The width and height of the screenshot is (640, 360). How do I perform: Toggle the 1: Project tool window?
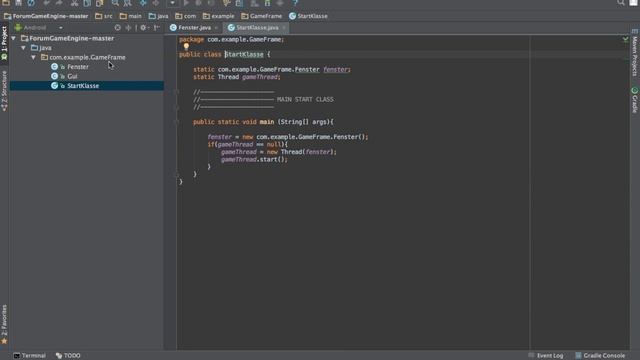4,43
